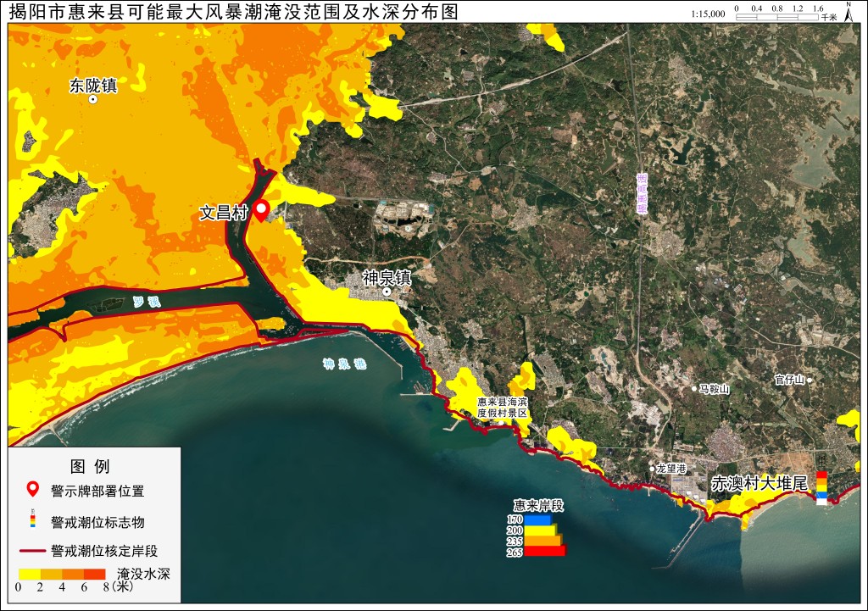Click the 惠来县海滨度假村景区 label
Viewport: 868px width, 611px height.
tap(503, 408)
